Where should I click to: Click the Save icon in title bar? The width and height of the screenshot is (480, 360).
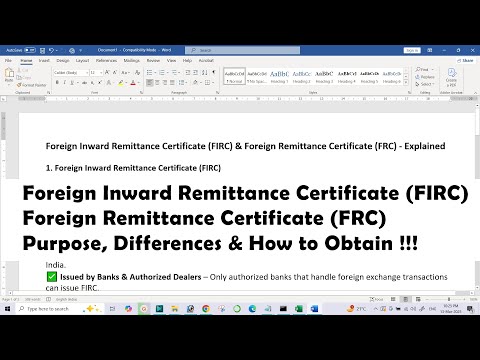tap(42, 50)
